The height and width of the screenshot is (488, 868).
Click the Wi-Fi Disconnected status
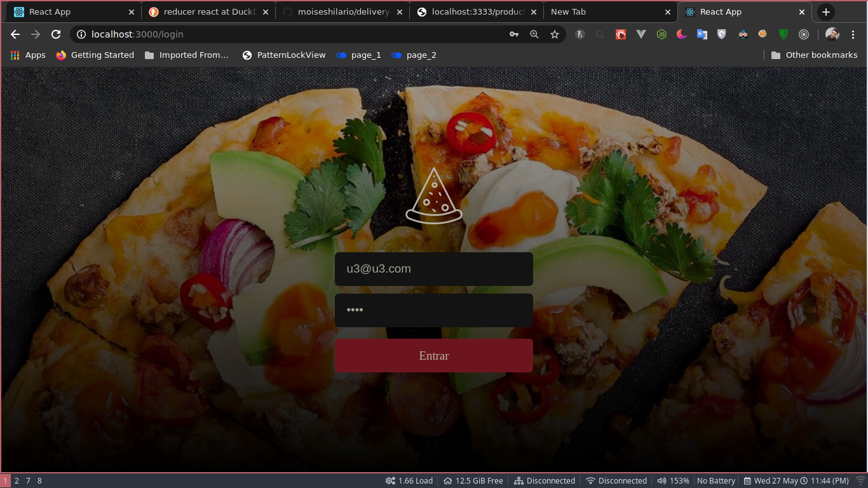pyautogui.click(x=616, y=481)
